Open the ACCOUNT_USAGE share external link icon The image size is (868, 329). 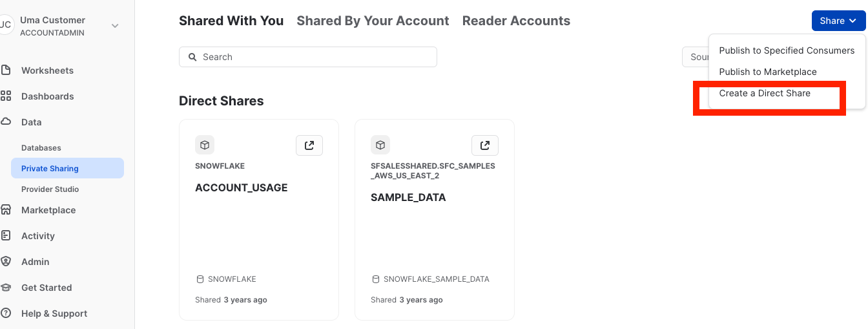pyautogui.click(x=309, y=145)
